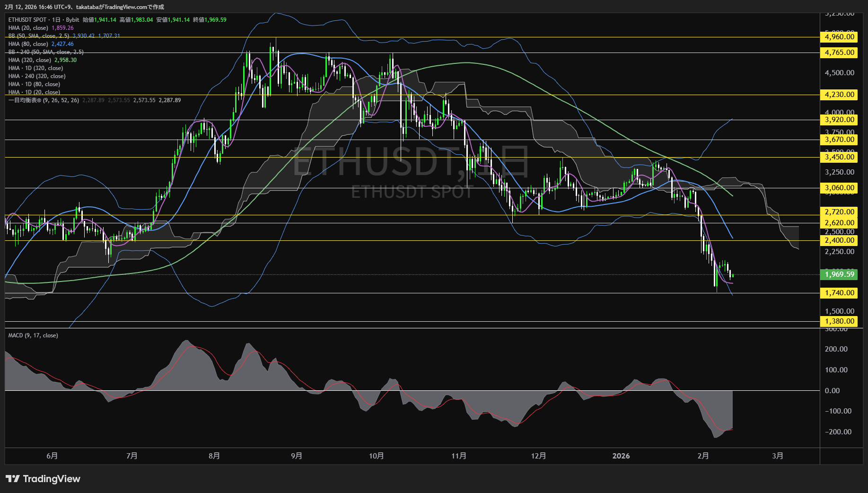Select the 3,450.00 yellow price level label
Image resolution: width=868 pixels, height=493 pixels.
[839, 157]
